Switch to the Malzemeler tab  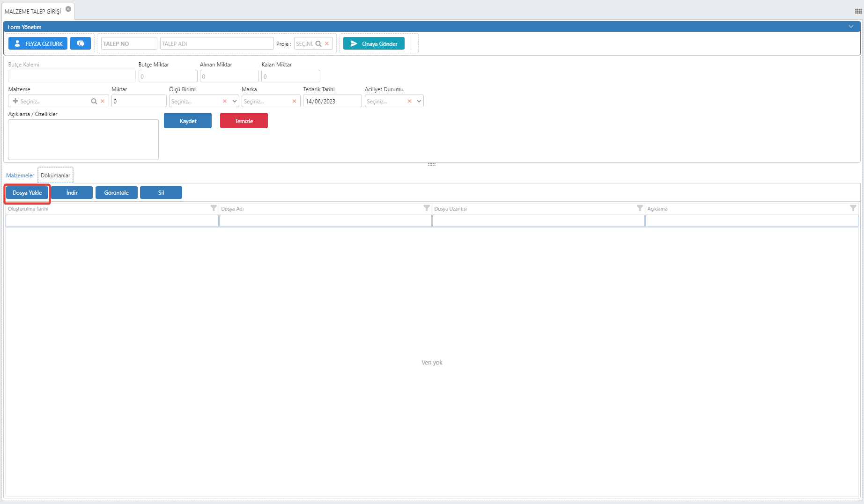[x=20, y=175]
